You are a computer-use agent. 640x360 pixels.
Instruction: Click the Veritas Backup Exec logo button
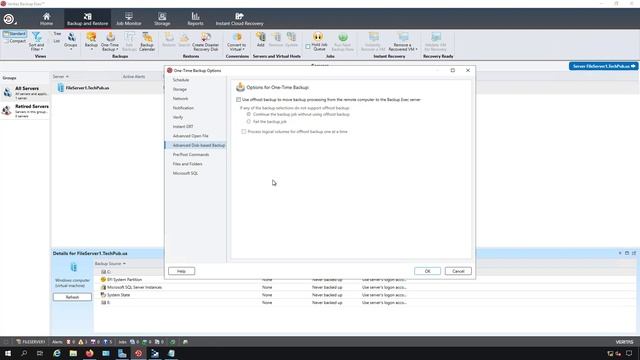coord(9,19)
